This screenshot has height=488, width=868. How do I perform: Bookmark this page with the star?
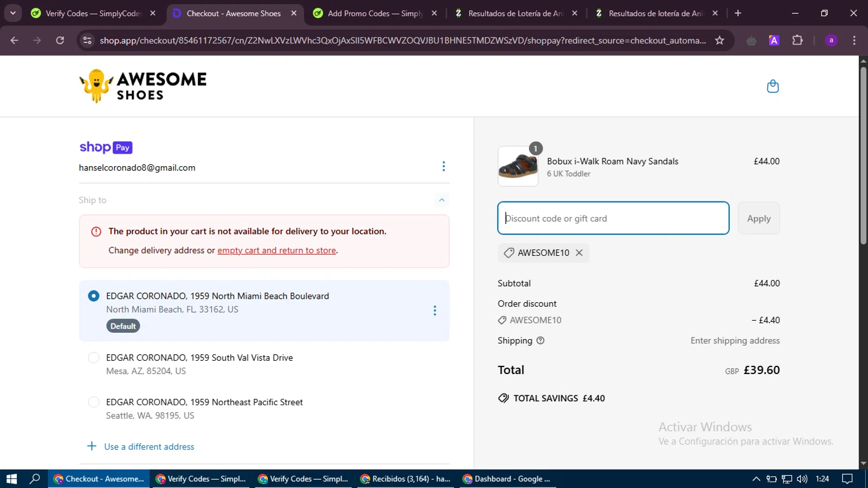point(719,41)
